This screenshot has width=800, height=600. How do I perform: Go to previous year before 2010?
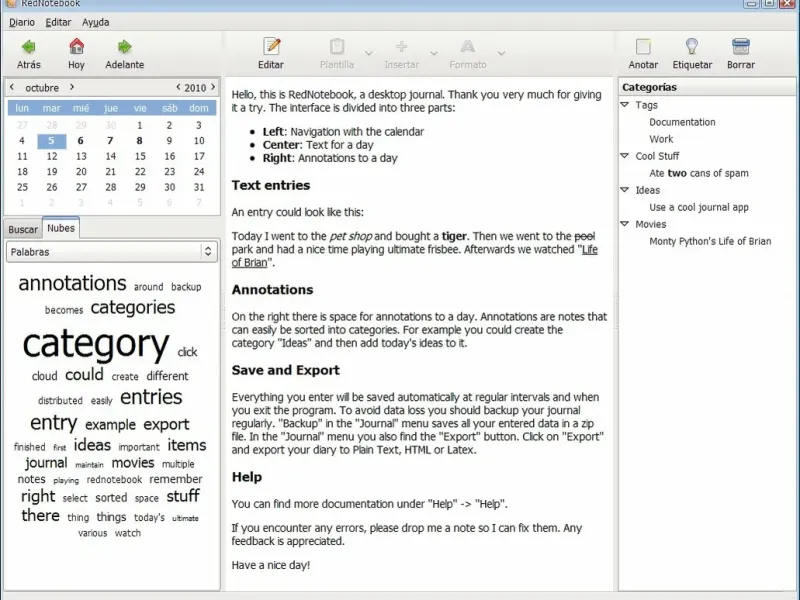click(x=178, y=87)
